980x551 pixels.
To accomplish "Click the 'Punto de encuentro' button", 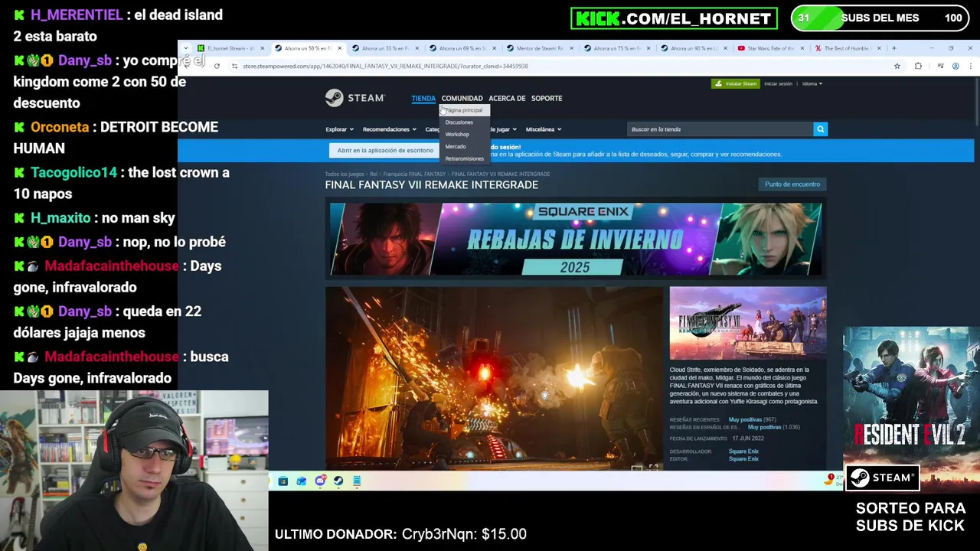I will tap(792, 184).
